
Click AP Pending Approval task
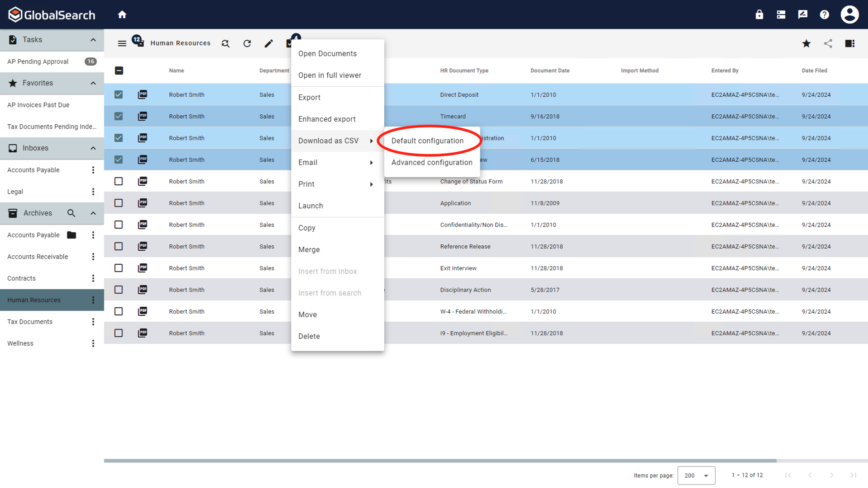click(38, 61)
